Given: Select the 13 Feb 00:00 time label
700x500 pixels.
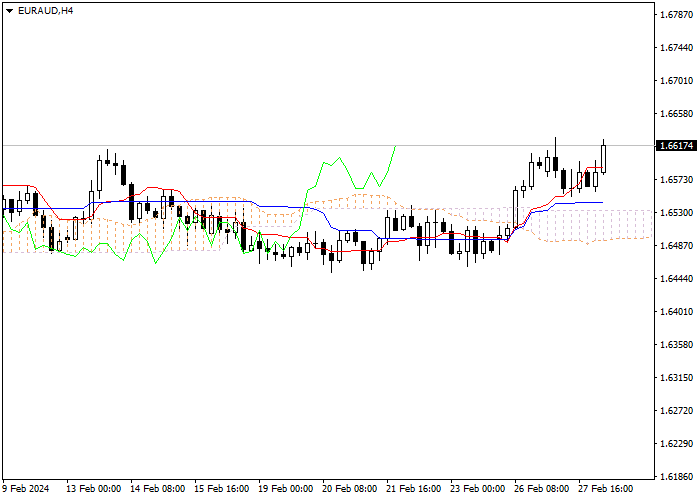Looking at the screenshot, I should 93,489.
